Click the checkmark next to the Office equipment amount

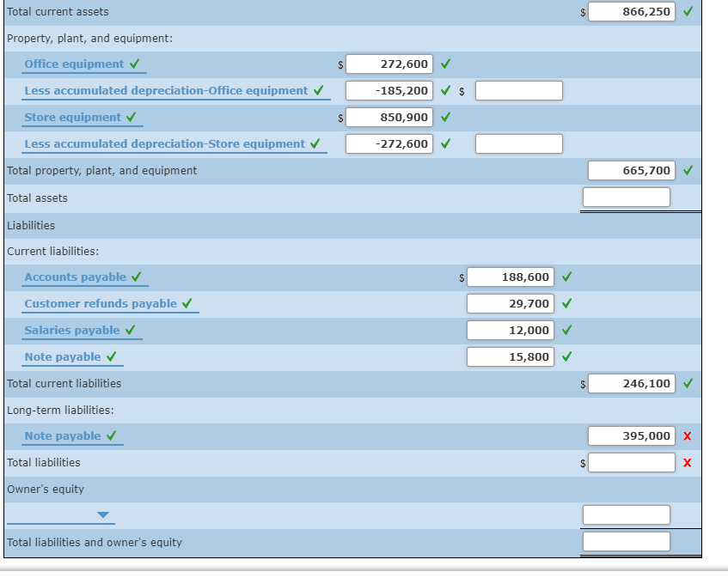tap(445, 64)
